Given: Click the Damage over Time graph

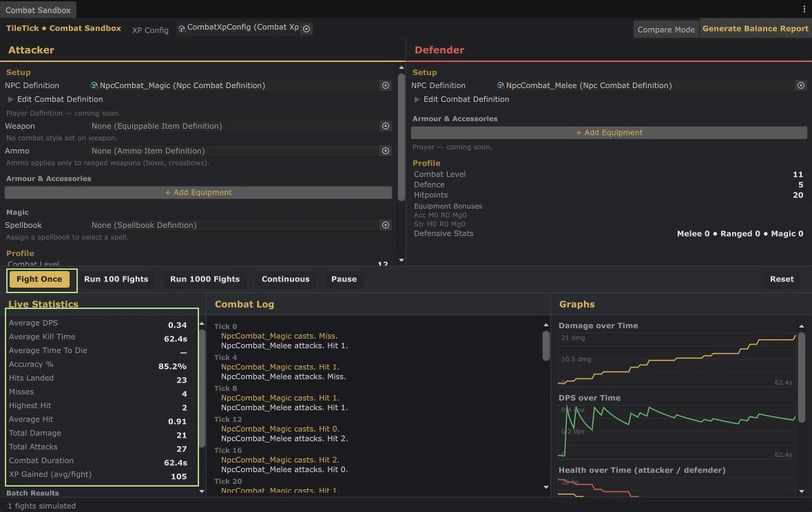Looking at the screenshot, I should click(678, 360).
